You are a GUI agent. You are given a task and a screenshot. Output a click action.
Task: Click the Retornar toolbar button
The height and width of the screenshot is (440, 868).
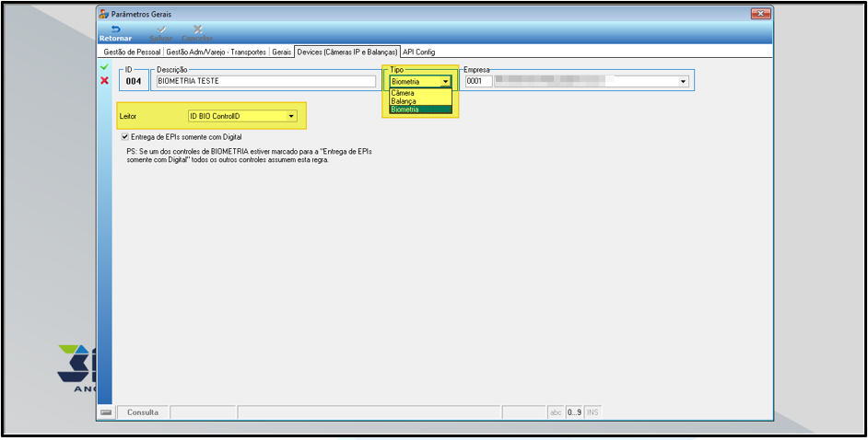[115, 34]
